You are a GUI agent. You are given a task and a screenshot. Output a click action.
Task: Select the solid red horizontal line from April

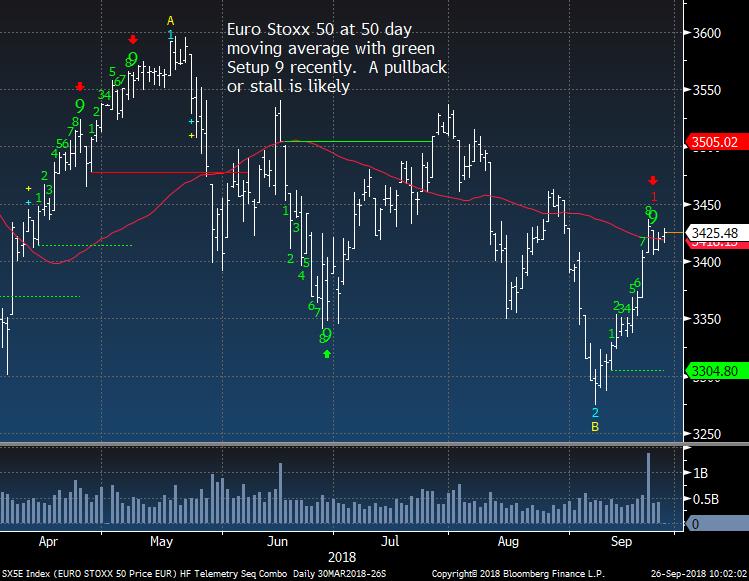click(169, 172)
